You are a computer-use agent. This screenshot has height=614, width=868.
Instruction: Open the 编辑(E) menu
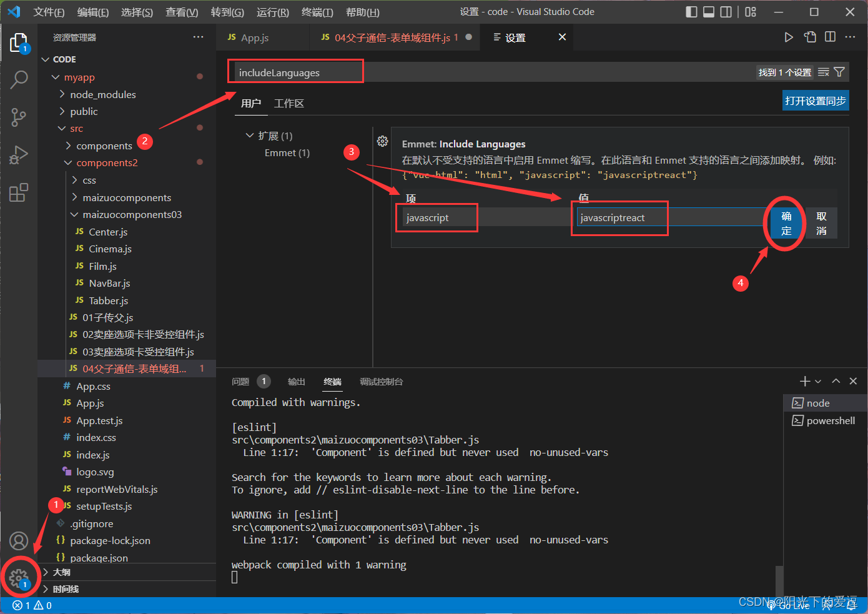click(x=93, y=12)
